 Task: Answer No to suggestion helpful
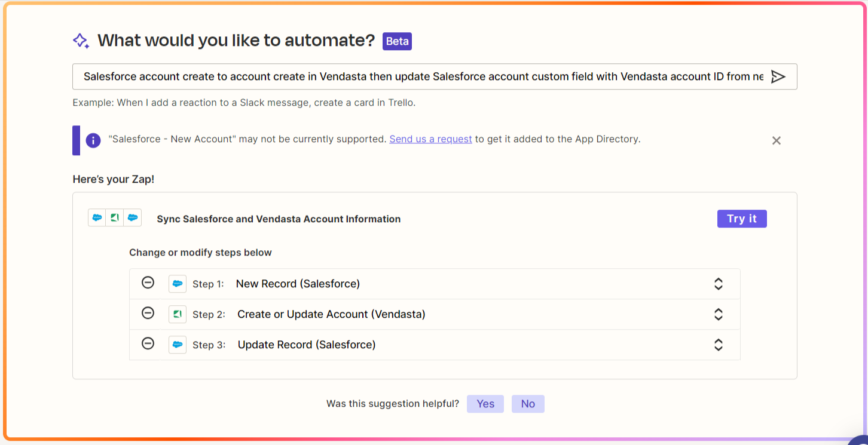point(528,404)
